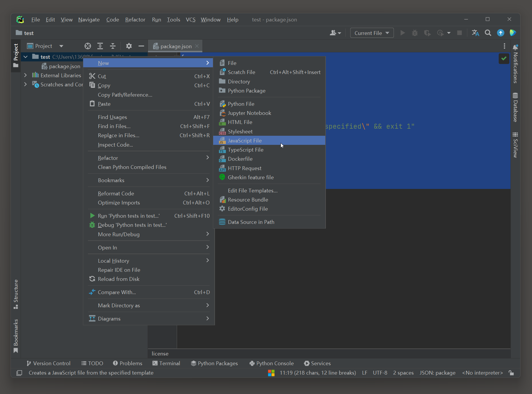Image resolution: width=532 pixels, height=394 pixels.
Task: Select JavaScript File from New submenu
Action: point(269,140)
